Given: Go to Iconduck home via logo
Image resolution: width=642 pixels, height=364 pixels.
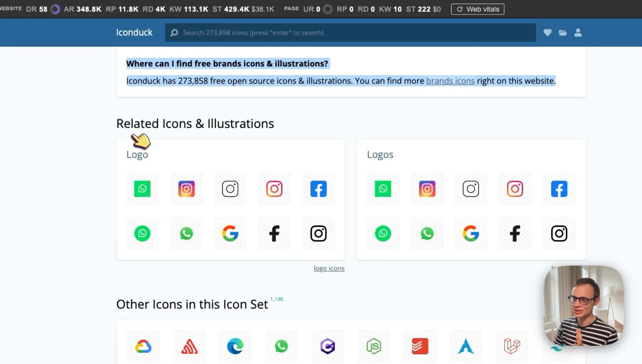Looking at the screenshot, I should tap(134, 32).
